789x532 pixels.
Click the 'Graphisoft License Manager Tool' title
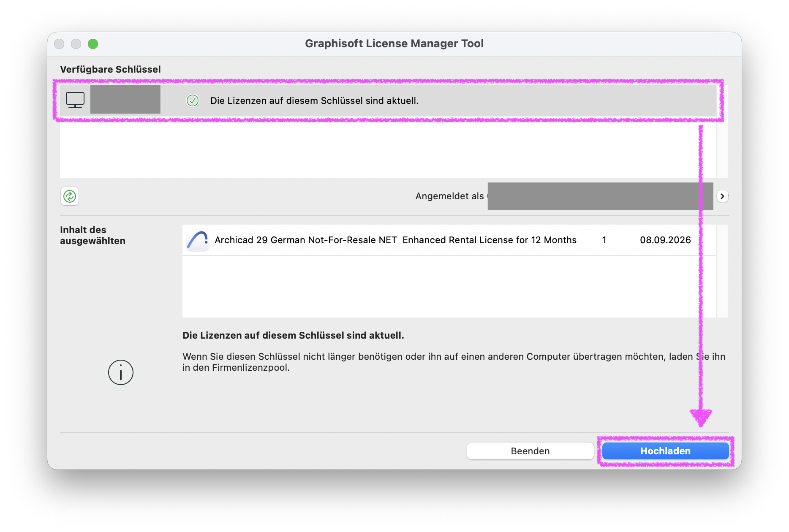tap(394, 43)
